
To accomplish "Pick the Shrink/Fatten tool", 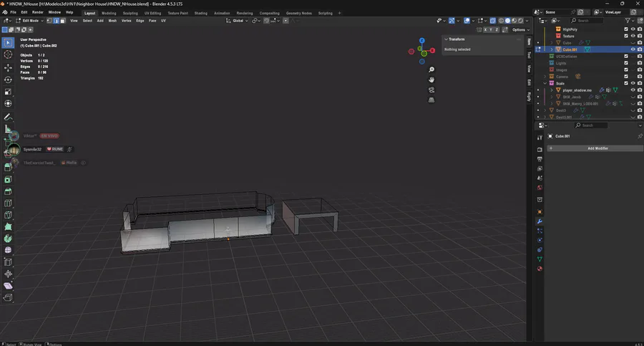I will [x=8, y=274].
